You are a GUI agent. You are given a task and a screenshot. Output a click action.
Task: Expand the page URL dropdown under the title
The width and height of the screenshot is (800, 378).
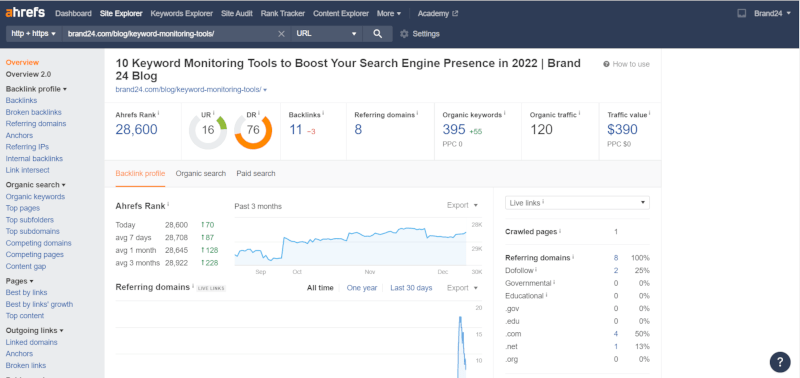click(265, 90)
